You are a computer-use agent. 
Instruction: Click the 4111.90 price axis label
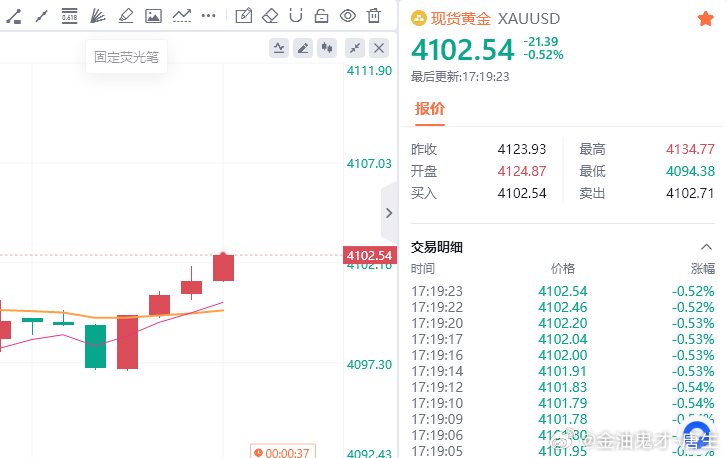coord(370,71)
